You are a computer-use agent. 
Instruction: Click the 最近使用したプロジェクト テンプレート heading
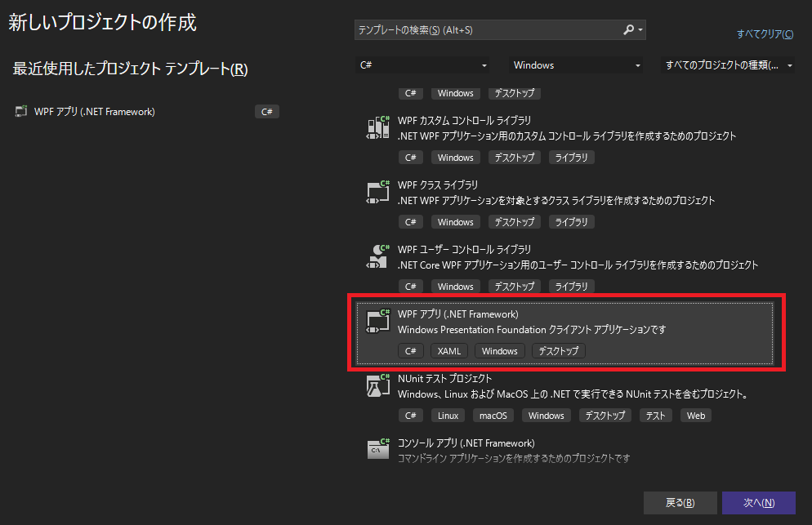[130, 69]
